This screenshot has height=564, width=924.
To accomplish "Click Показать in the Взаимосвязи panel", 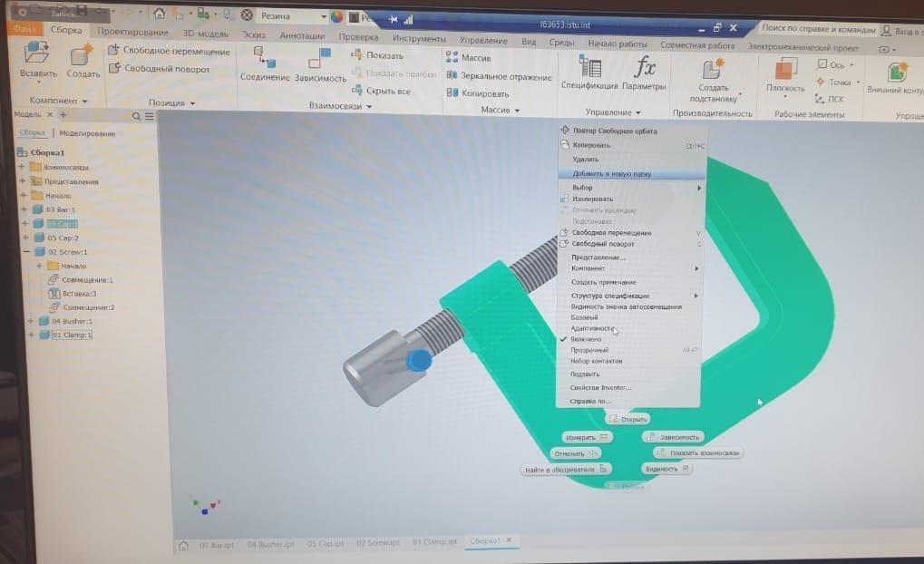I will [377, 54].
